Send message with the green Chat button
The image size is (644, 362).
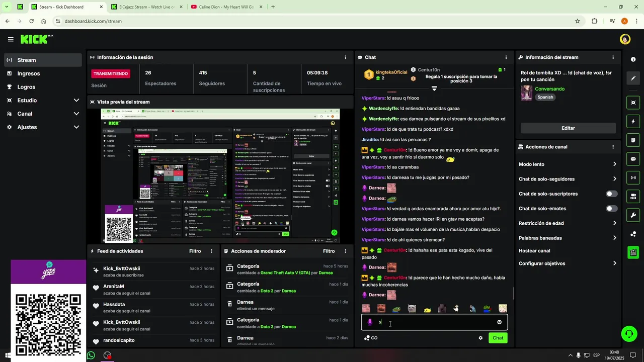498,338
